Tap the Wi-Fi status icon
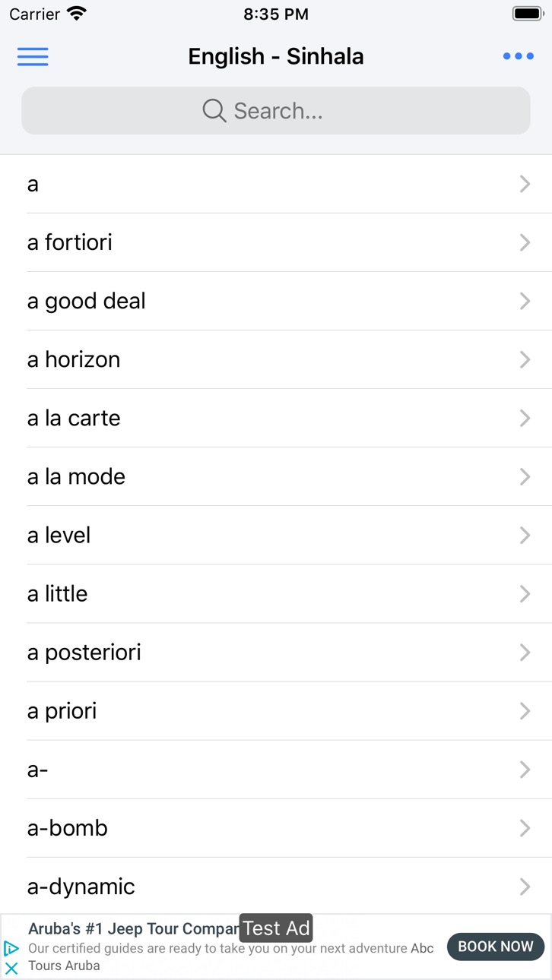 [x=77, y=14]
